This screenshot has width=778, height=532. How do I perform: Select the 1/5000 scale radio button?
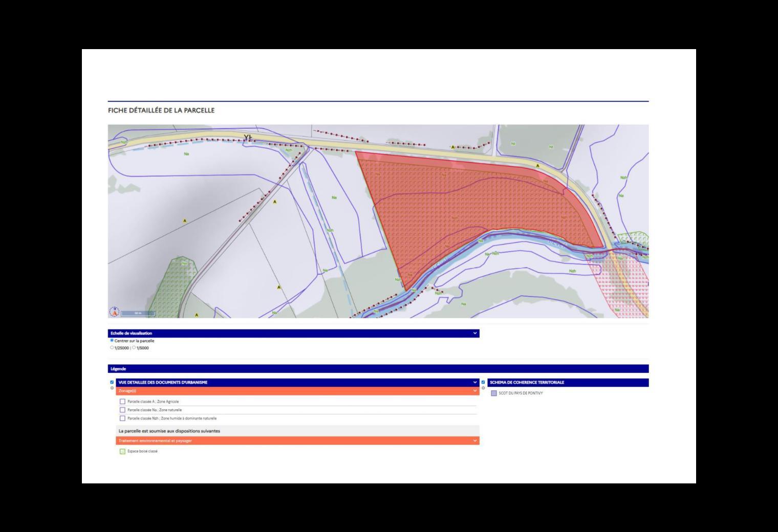click(134, 348)
